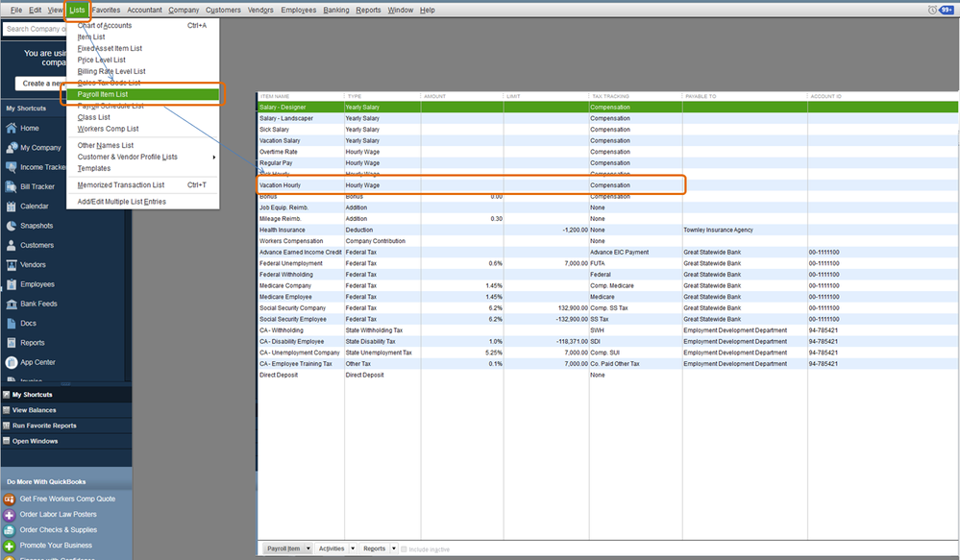Sort payroll list by Tax Tracking header
The width and height of the screenshot is (960, 560).
[x=635, y=96]
